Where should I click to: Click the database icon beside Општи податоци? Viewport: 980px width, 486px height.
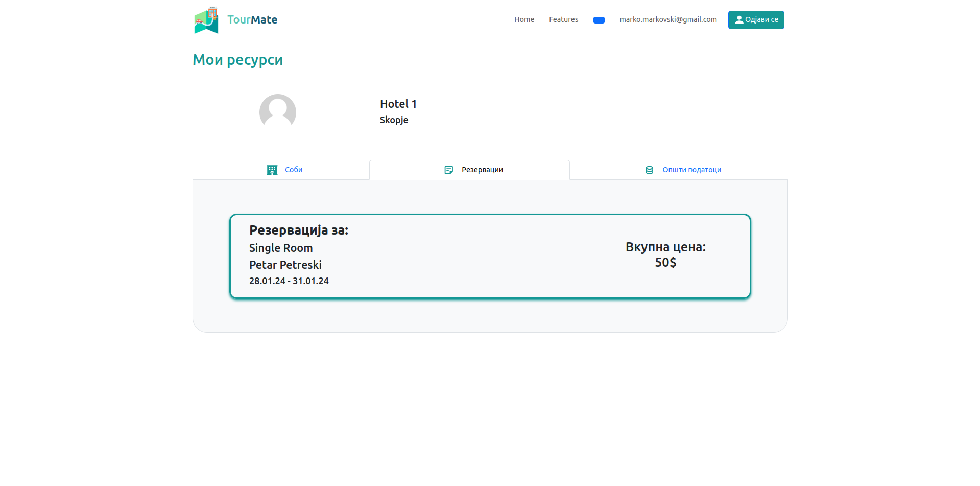(x=649, y=170)
